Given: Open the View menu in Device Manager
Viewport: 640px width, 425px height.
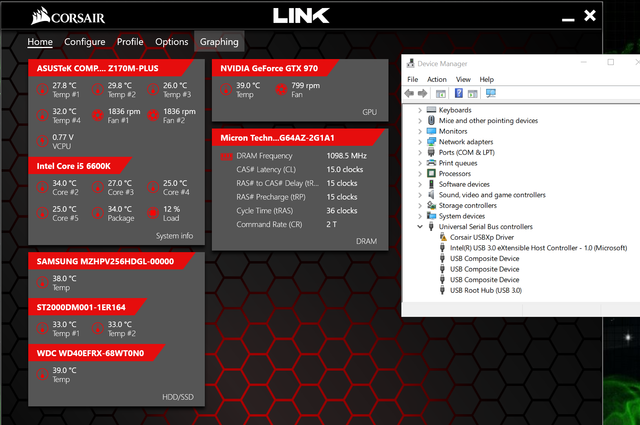Looking at the screenshot, I should [463, 79].
